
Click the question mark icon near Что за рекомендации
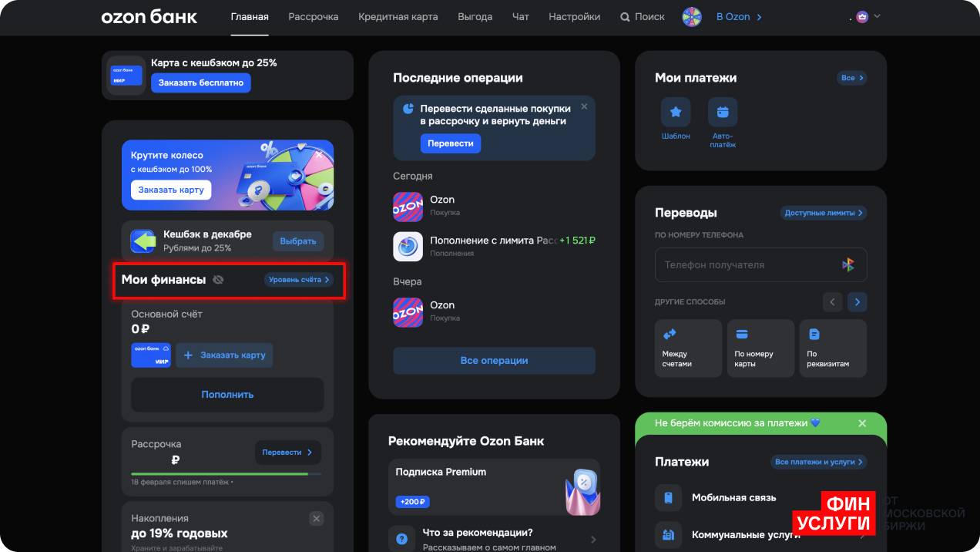pyautogui.click(x=401, y=540)
